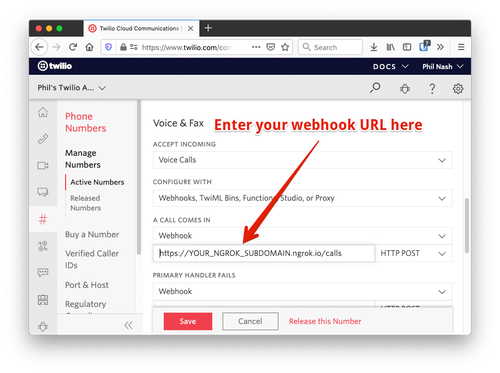Click the Cancel button
Image resolution: width=500 pixels, height=373 pixels.
[x=250, y=321]
